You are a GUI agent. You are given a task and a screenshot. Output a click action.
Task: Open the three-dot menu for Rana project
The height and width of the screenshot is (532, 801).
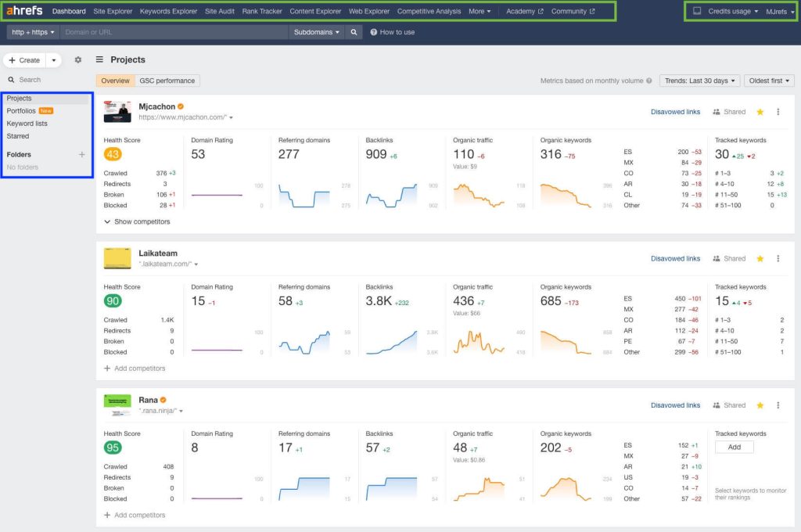tap(778, 405)
